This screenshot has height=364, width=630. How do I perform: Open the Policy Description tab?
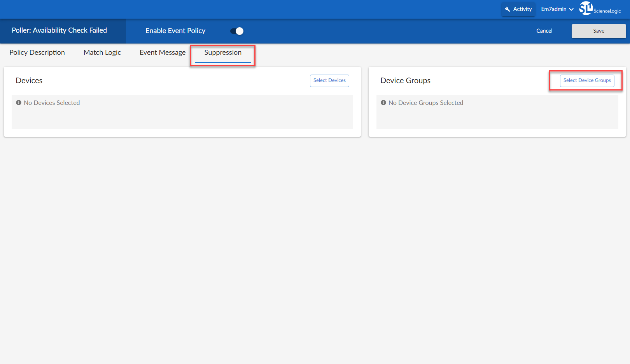coord(37,52)
